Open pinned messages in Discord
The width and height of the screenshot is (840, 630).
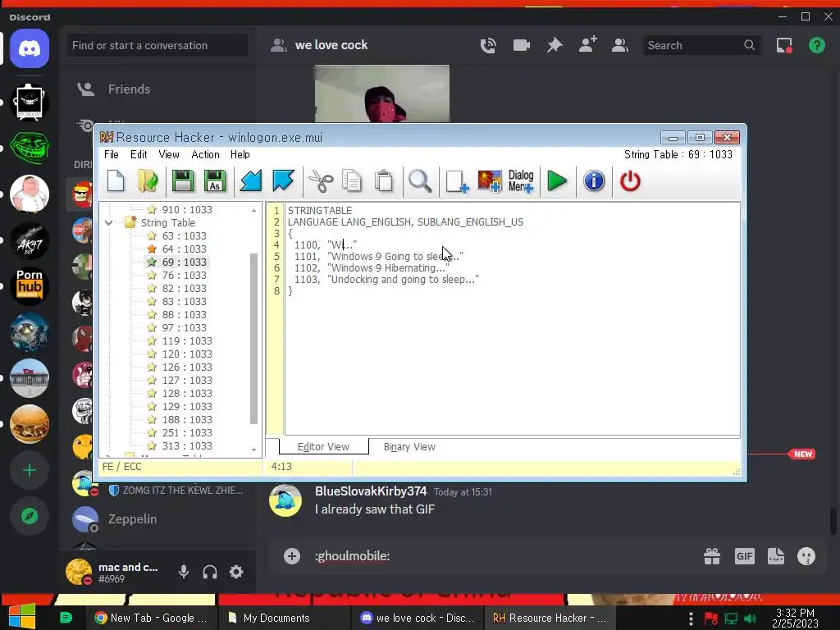pos(555,46)
